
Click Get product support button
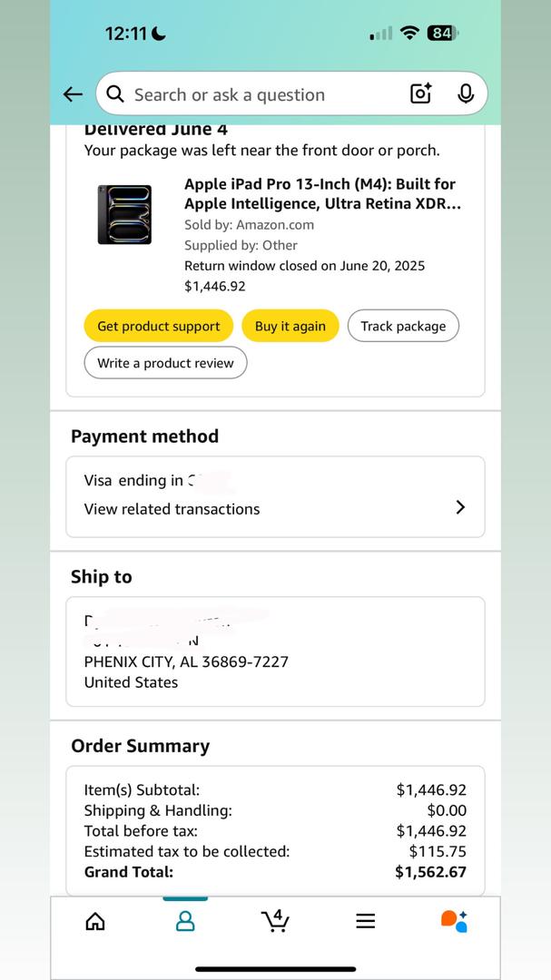159,327
